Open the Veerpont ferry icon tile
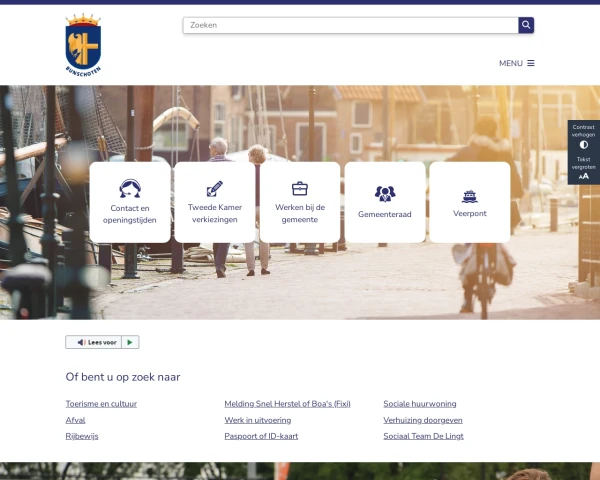Screen dimensions: 600x480 click(x=469, y=202)
